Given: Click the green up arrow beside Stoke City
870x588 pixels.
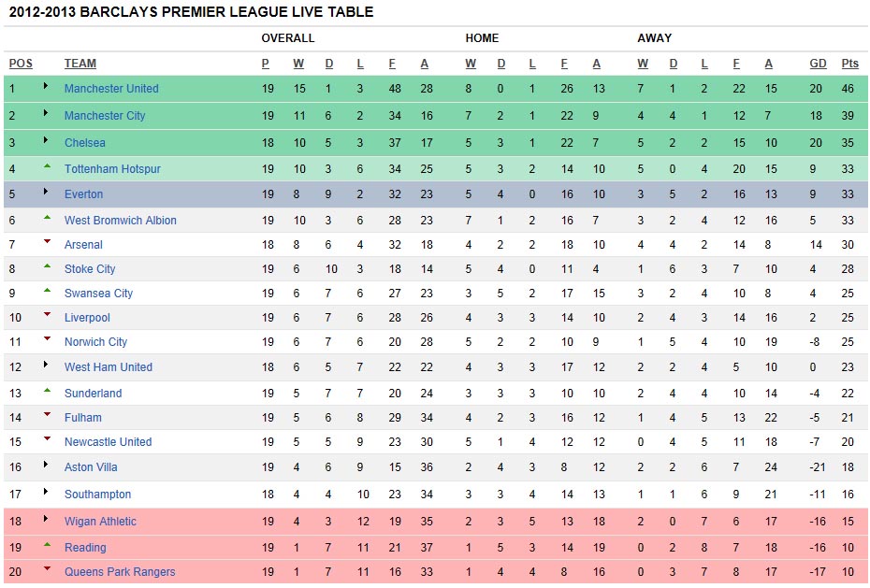Looking at the screenshot, I should point(47,266).
